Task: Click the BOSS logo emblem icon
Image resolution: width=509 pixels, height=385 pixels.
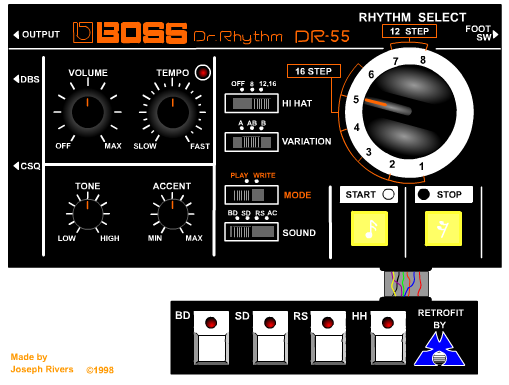Action: tap(83, 32)
